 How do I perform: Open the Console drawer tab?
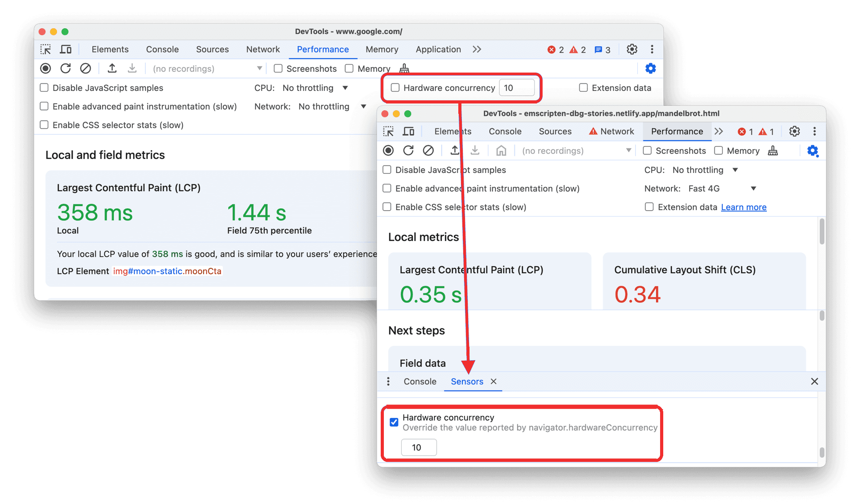420,381
